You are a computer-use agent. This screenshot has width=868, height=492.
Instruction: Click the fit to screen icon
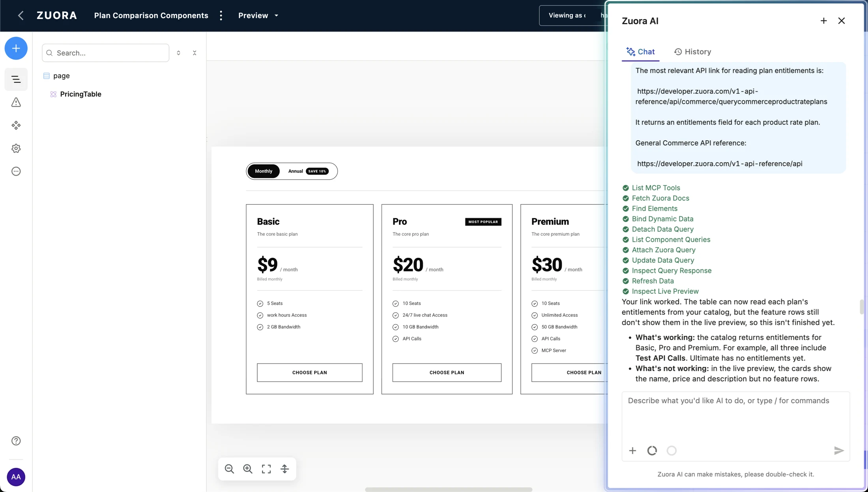point(266,469)
